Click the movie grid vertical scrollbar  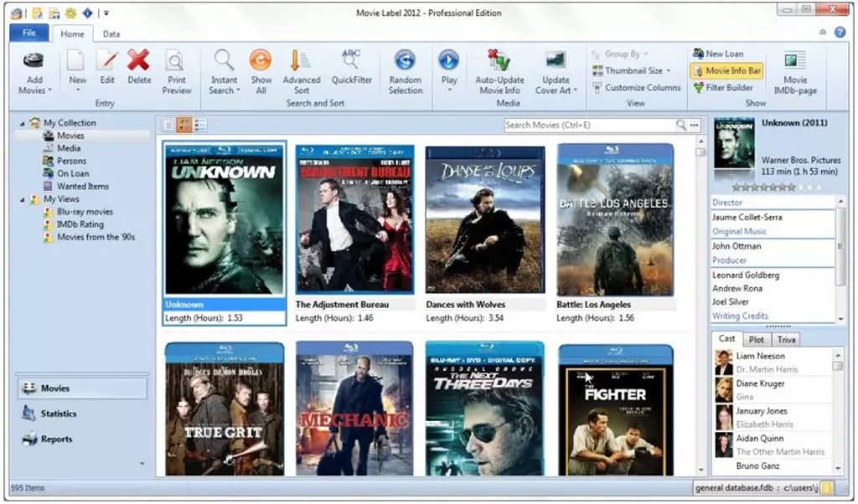coord(701,306)
